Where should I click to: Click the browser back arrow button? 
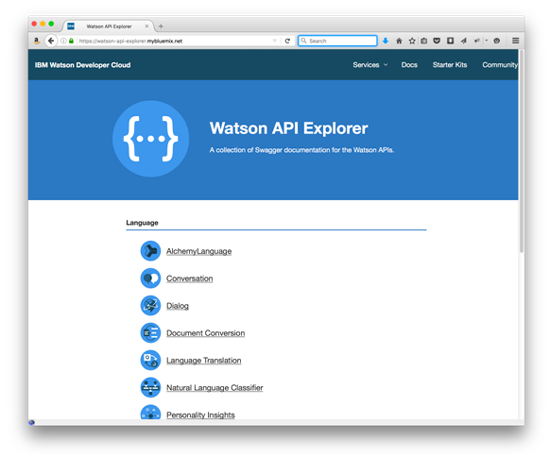51,41
